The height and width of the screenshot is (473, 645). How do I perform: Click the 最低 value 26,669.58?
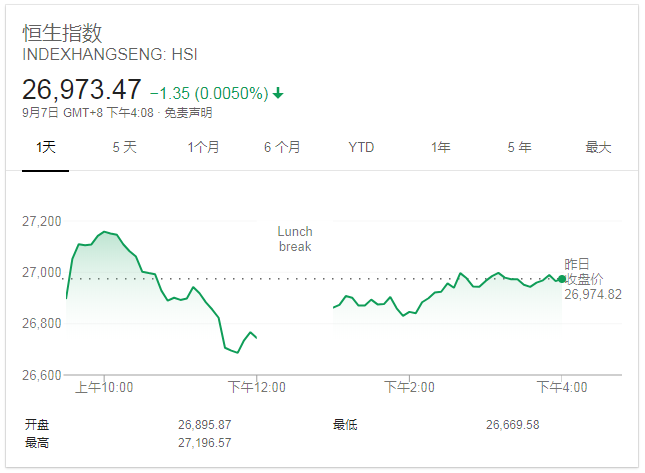click(512, 425)
